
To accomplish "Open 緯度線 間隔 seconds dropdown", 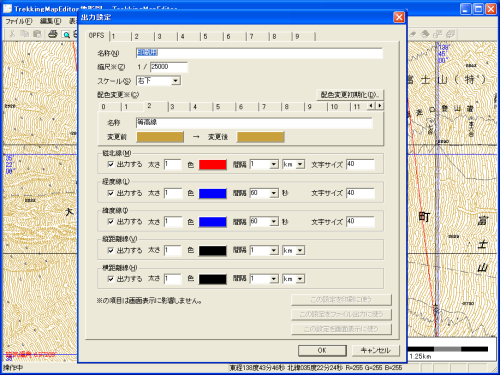I will click(274, 222).
